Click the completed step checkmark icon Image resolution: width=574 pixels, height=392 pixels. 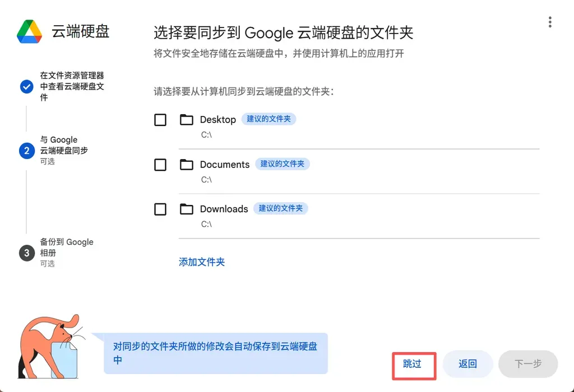(x=26, y=87)
